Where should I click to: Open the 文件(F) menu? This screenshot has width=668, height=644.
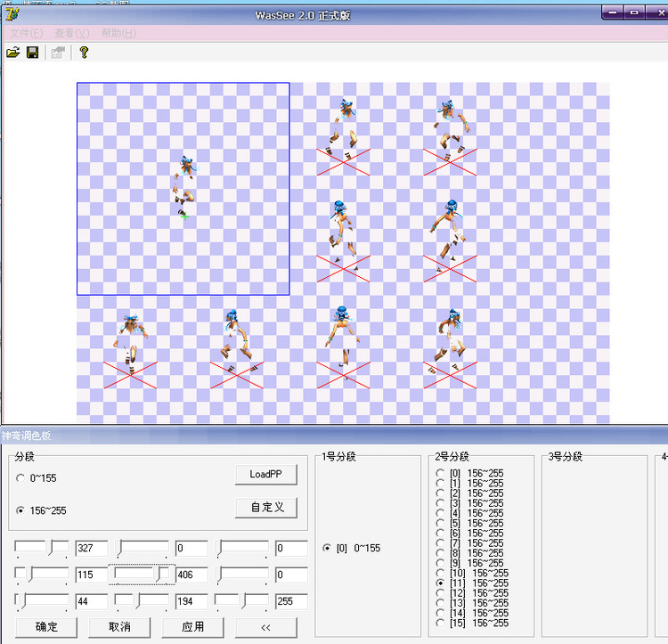pyautogui.click(x=27, y=33)
